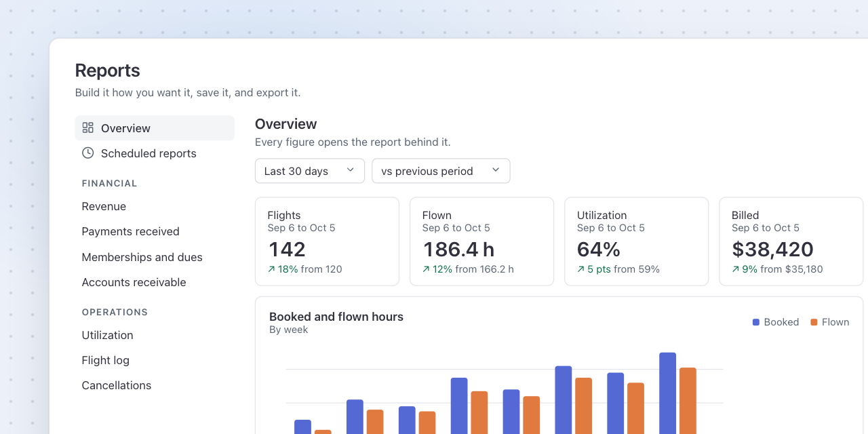868x434 pixels.
Task: Open the Cancellations report
Action: tap(116, 385)
